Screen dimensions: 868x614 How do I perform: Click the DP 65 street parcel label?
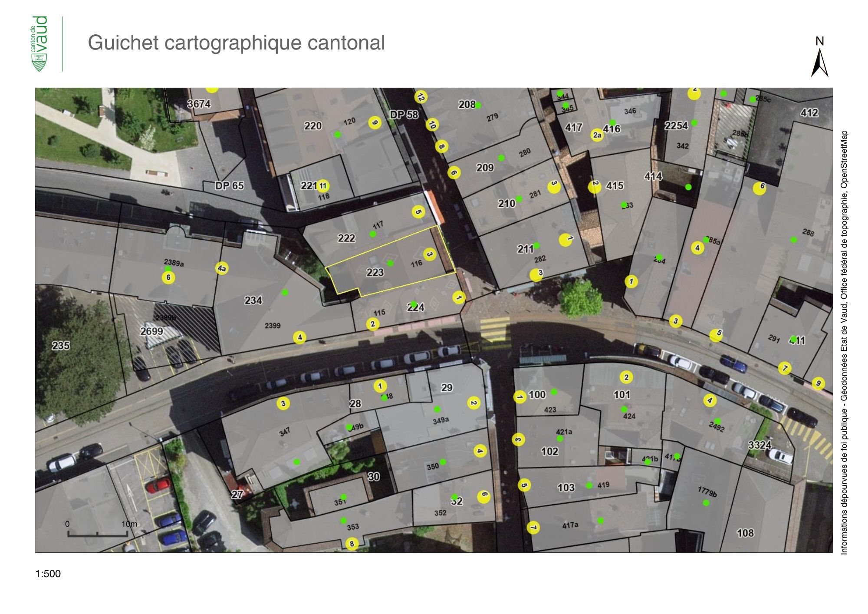tap(229, 186)
